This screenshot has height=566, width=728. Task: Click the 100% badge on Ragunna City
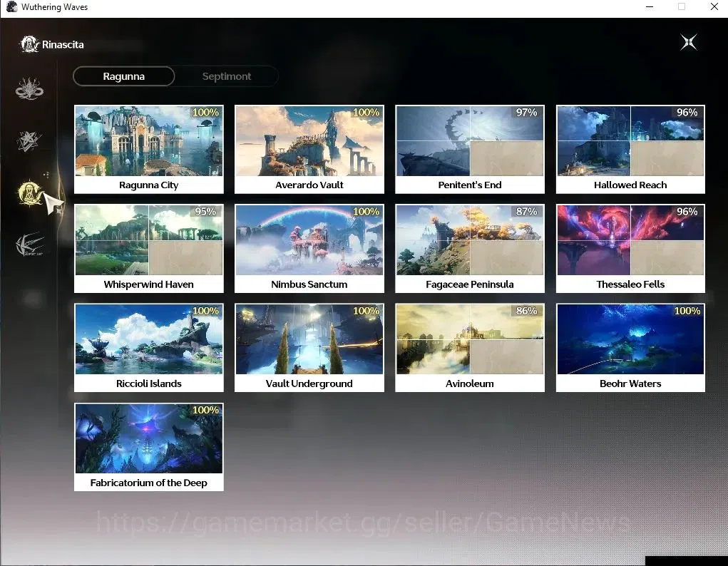pyautogui.click(x=205, y=113)
